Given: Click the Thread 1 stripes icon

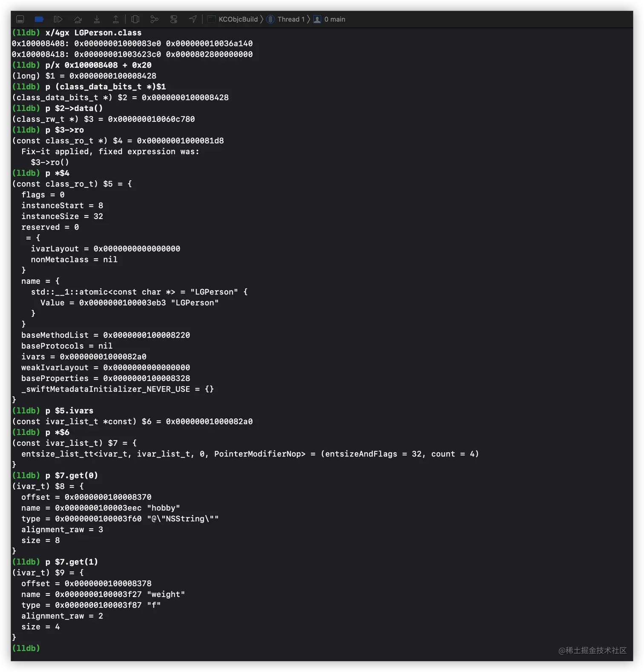Looking at the screenshot, I should pos(270,19).
